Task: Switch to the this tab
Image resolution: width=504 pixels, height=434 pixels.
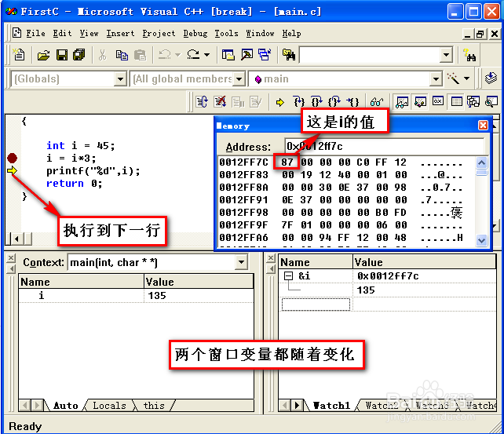Action: click(154, 406)
